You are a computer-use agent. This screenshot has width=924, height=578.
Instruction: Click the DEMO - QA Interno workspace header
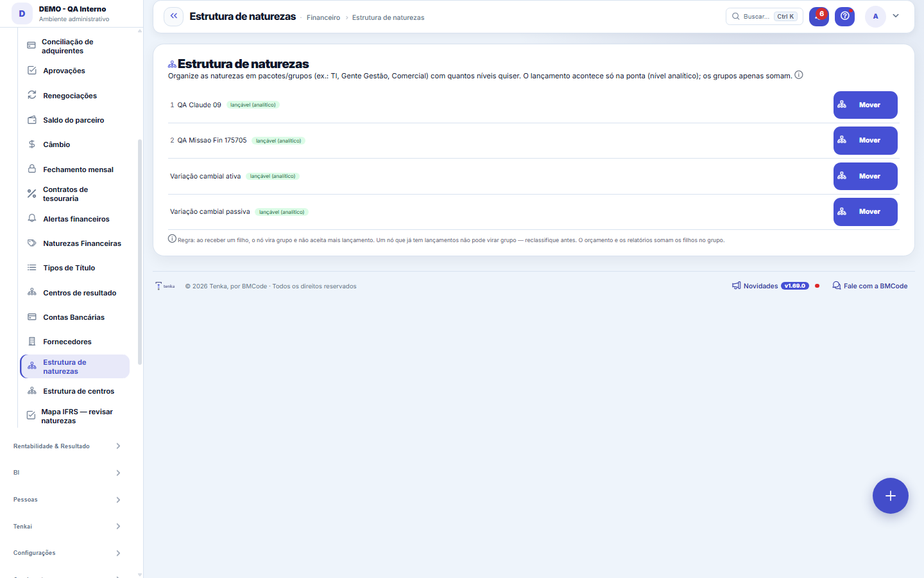coord(71,13)
